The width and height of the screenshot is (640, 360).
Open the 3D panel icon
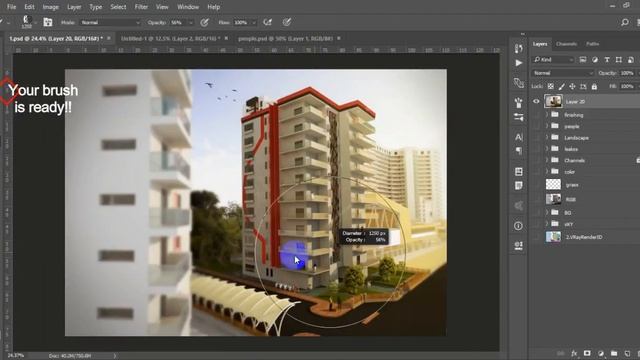pos(518,83)
